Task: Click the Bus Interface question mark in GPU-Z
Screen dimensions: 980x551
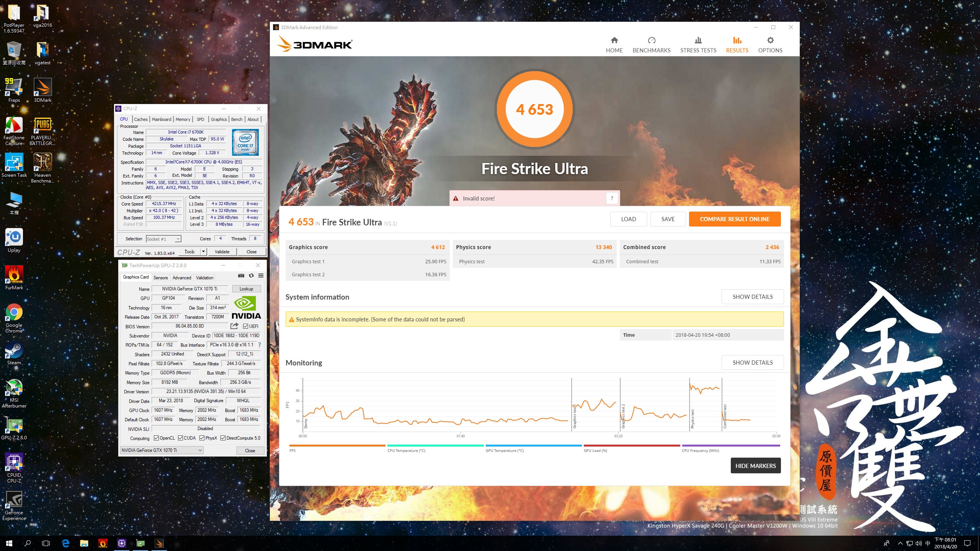Action: coord(260,345)
